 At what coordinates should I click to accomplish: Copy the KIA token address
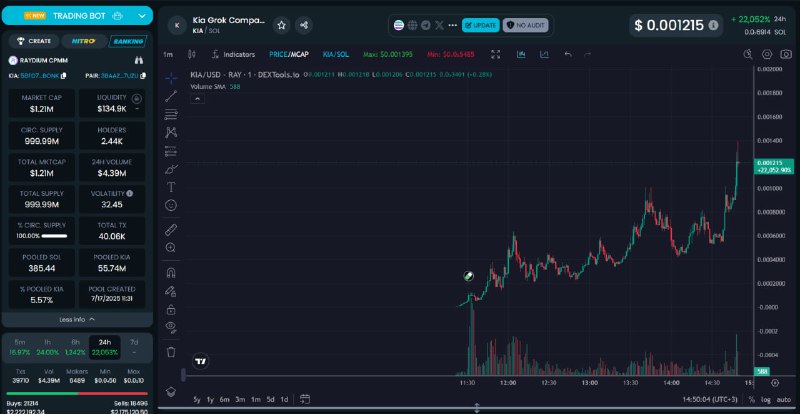[x=64, y=76]
